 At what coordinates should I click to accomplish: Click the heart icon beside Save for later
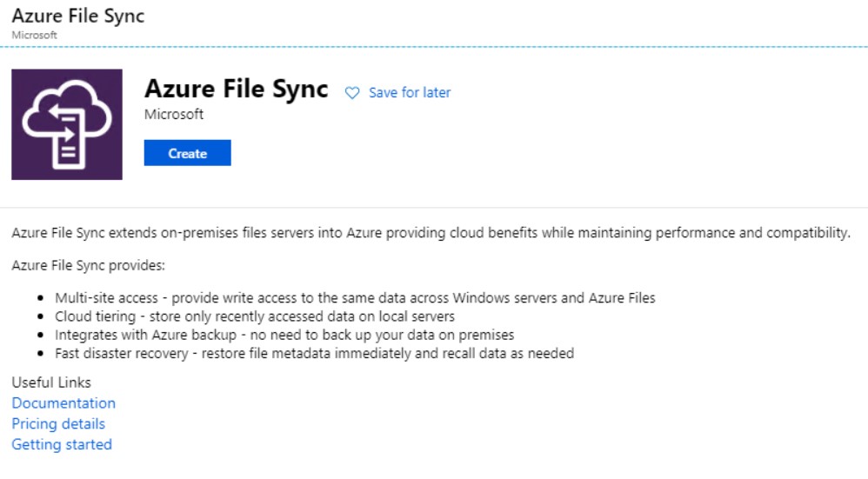352,93
